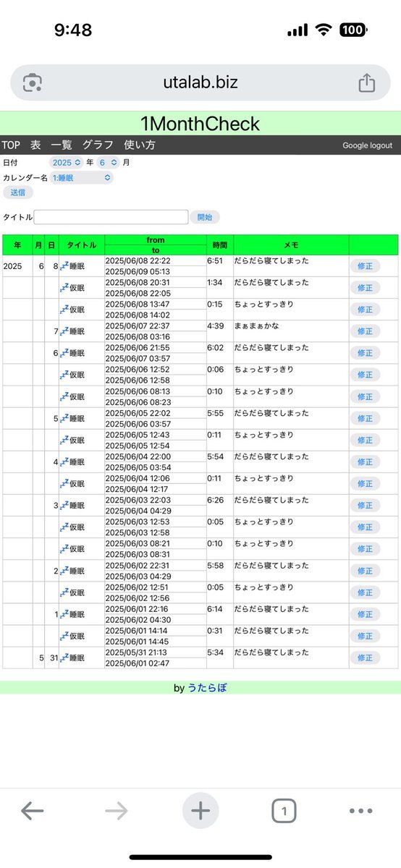This screenshot has height=868, width=401.
Task: Open the うたらぼ footer link
Action: pos(207,688)
